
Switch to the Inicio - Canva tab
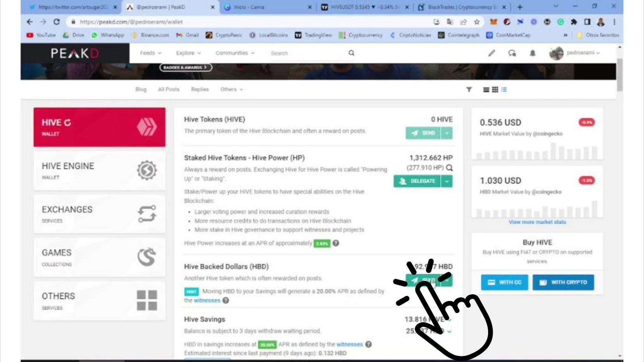click(268, 7)
